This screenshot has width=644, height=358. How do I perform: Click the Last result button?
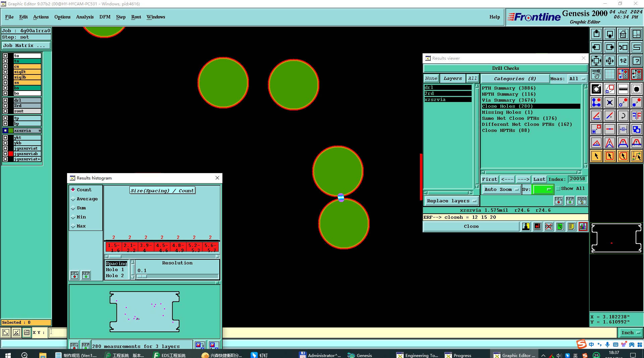tap(539, 180)
